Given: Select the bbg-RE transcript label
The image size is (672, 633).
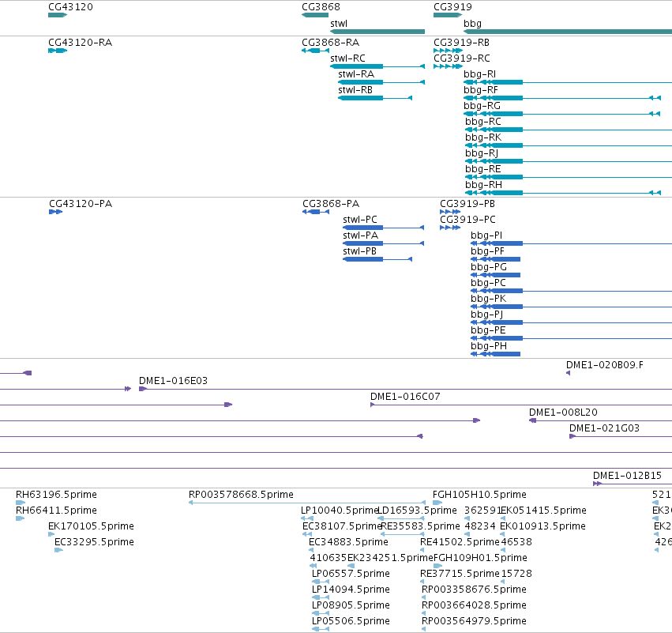Looking at the screenshot, I should [x=483, y=169].
